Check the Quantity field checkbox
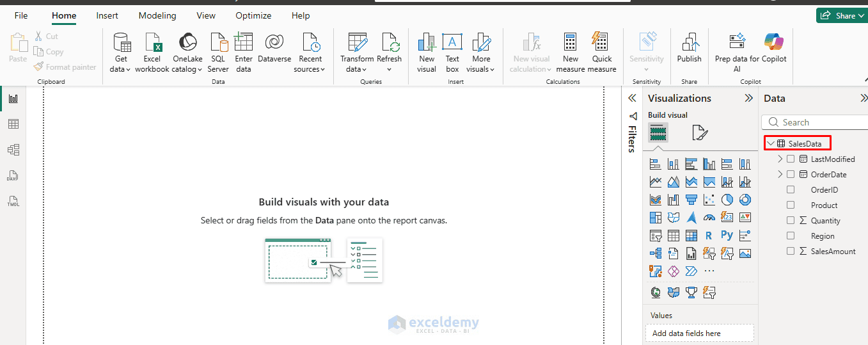868x345 pixels. 791,220
